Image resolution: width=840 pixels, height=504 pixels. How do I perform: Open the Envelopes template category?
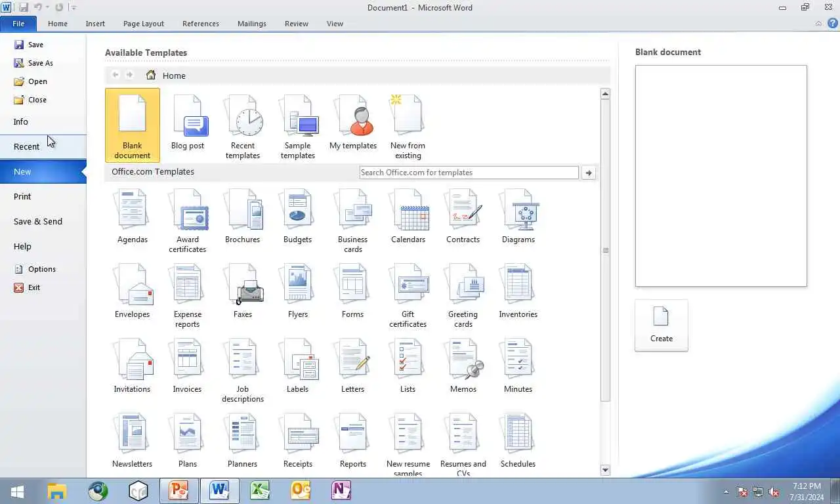coord(133,291)
